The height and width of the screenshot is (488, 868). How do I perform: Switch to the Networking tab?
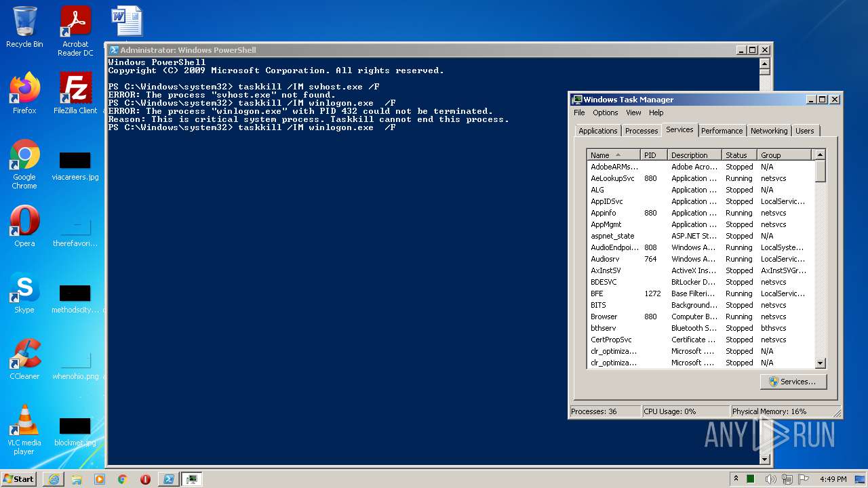(x=769, y=131)
